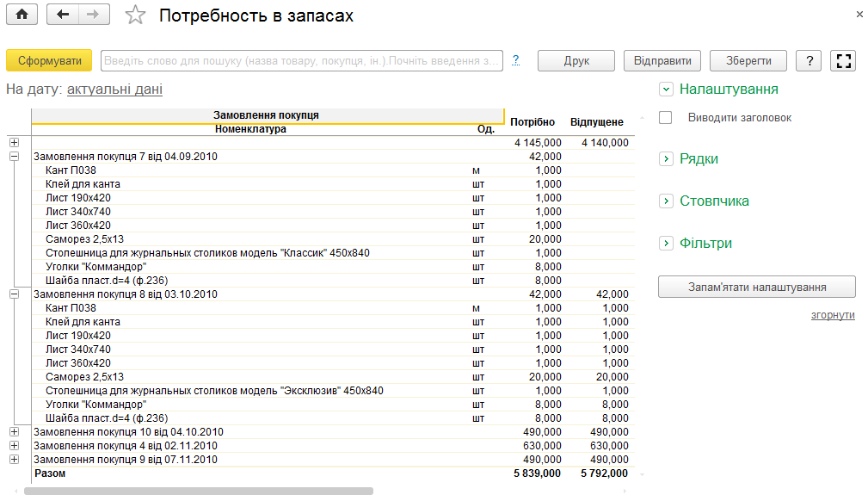Click the Од. unit column header
Viewport: 868px width, 501px height.
tap(485, 129)
